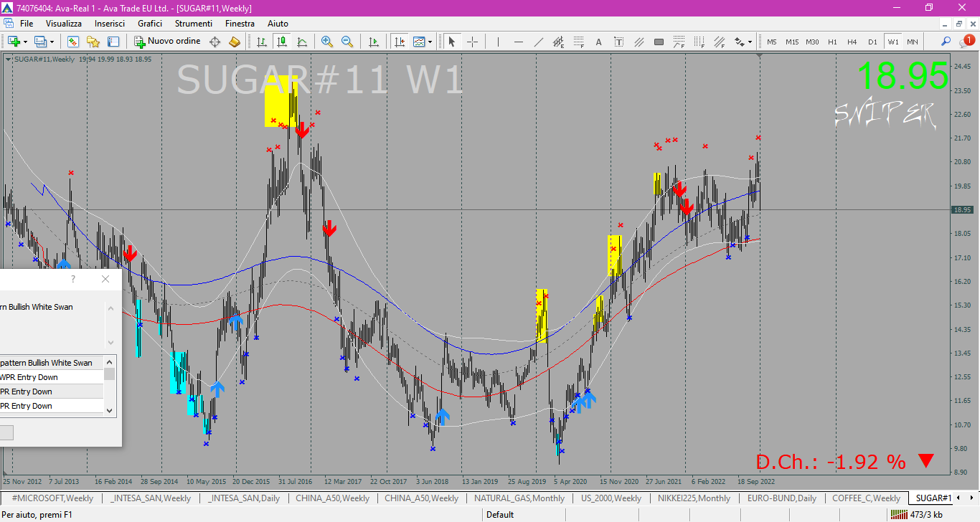Select the text label 'T' tool
Image resolution: width=980 pixels, height=522 pixels.
pyautogui.click(x=618, y=42)
